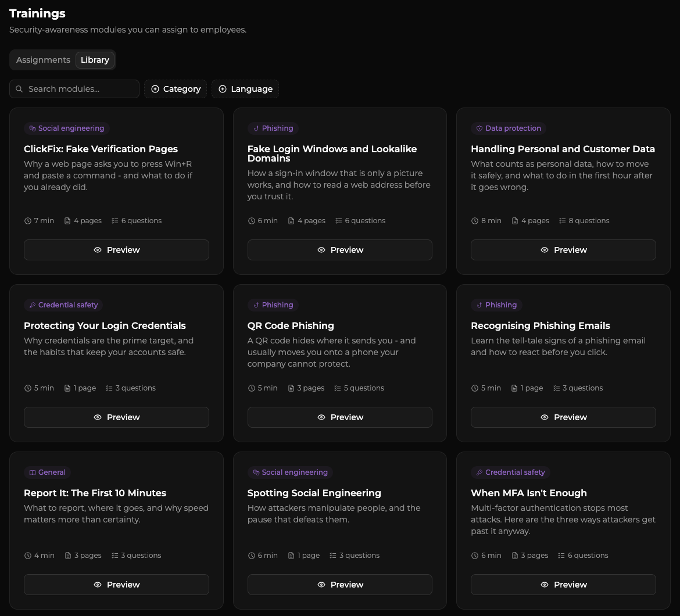680x616 pixels.
Task: Focus the Search modules input field
Action: (x=74, y=89)
